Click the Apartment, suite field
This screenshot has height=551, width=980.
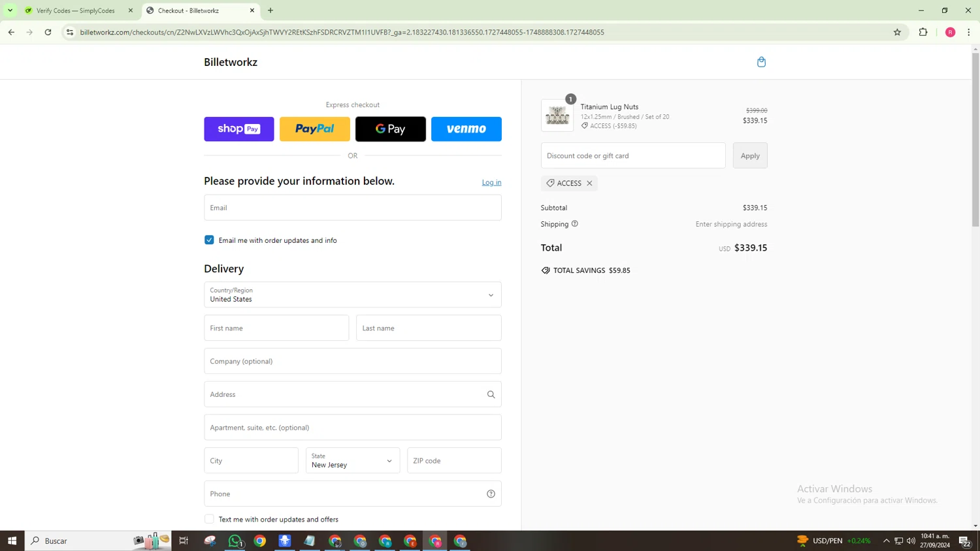coord(353,428)
